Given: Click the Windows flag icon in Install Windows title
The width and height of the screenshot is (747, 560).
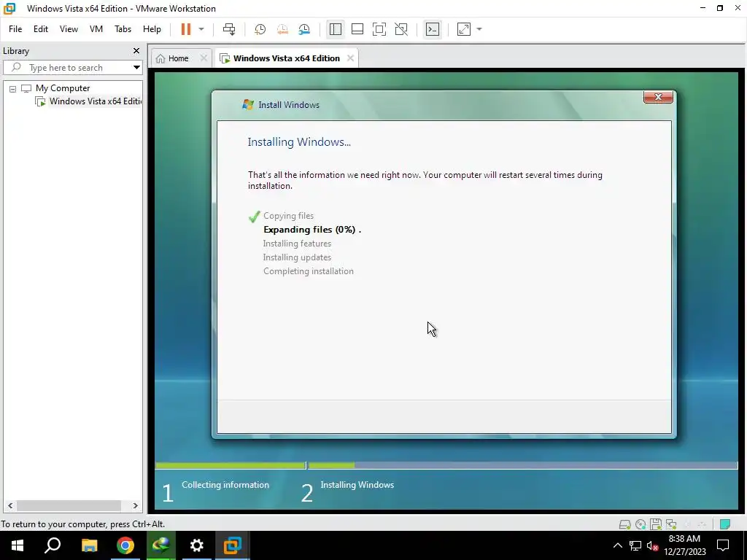Looking at the screenshot, I should tap(248, 105).
